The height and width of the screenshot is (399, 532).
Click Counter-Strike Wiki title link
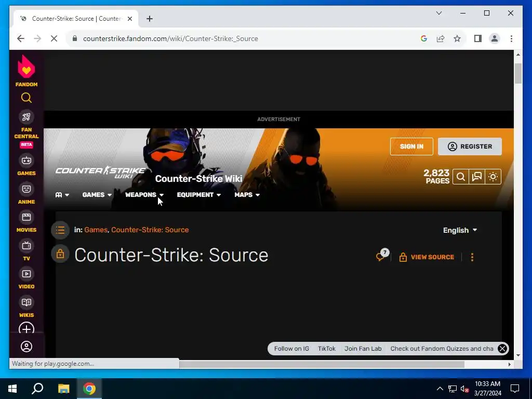[x=199, y=179]
